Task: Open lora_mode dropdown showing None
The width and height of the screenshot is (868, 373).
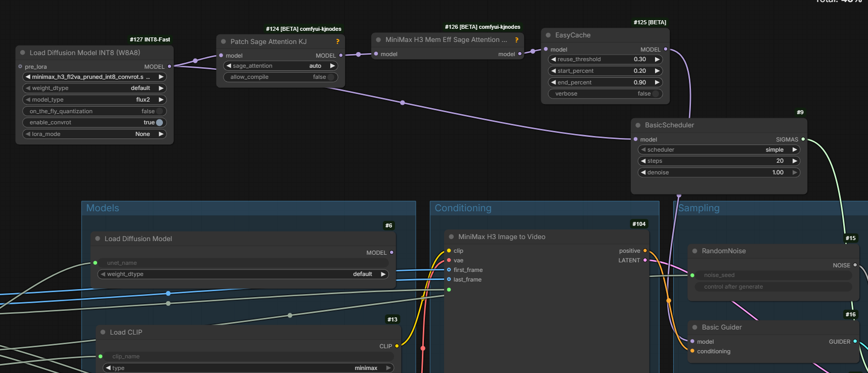Action: pyautogui.click(x=95, y=134)
